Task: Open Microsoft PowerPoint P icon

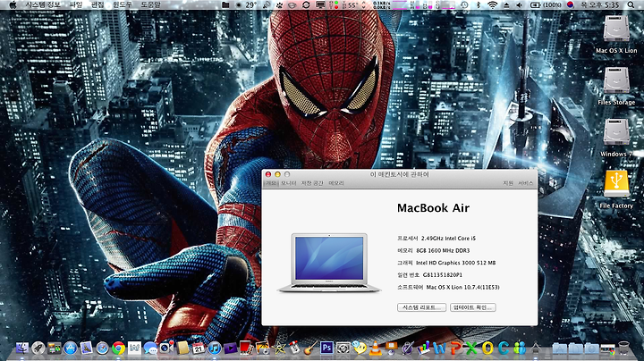Action: tap(455, 348)
